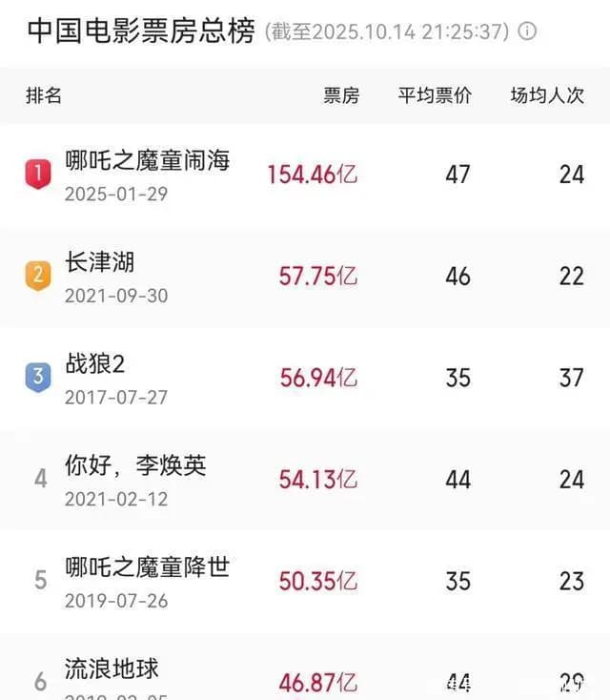Sort by the 场均人次 column header
610x700 pixels.
547,95
